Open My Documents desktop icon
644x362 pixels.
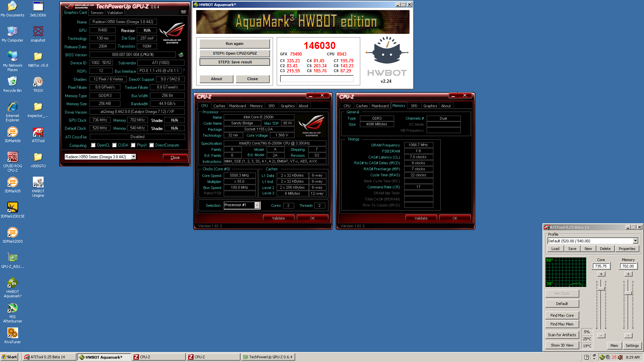click(x=12, y=9)
